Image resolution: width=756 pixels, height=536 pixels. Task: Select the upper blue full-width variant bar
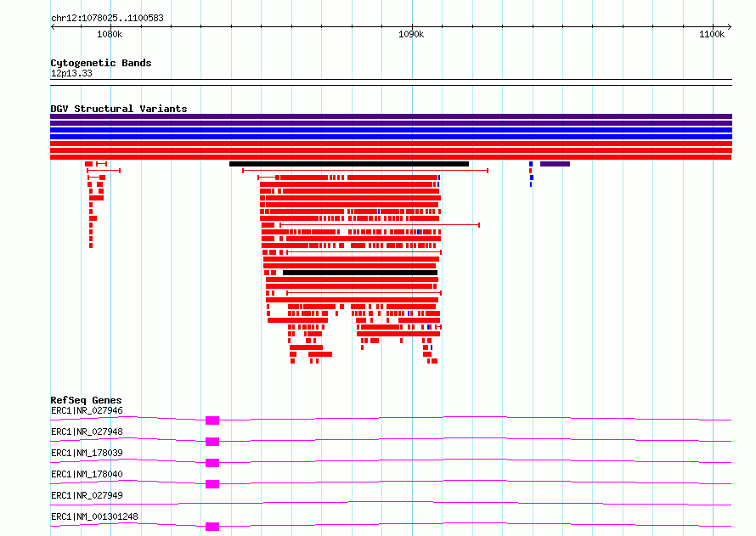[x=391, y=130]
